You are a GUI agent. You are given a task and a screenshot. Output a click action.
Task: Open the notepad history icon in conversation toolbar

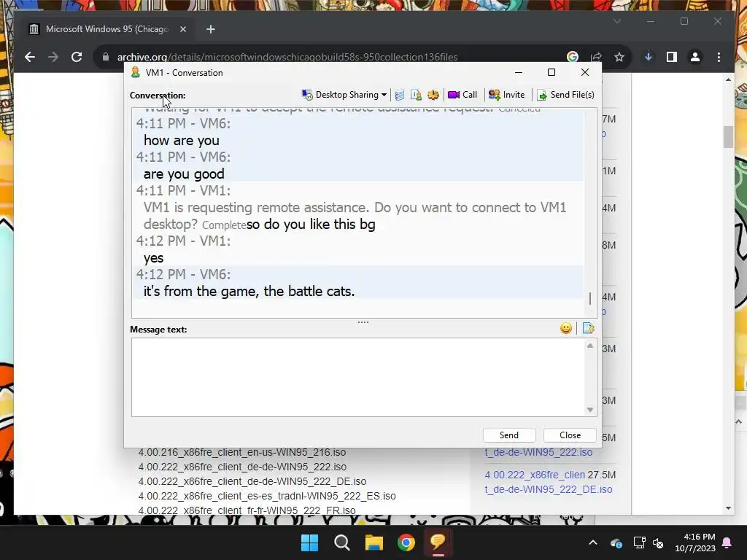click(400, 95)
